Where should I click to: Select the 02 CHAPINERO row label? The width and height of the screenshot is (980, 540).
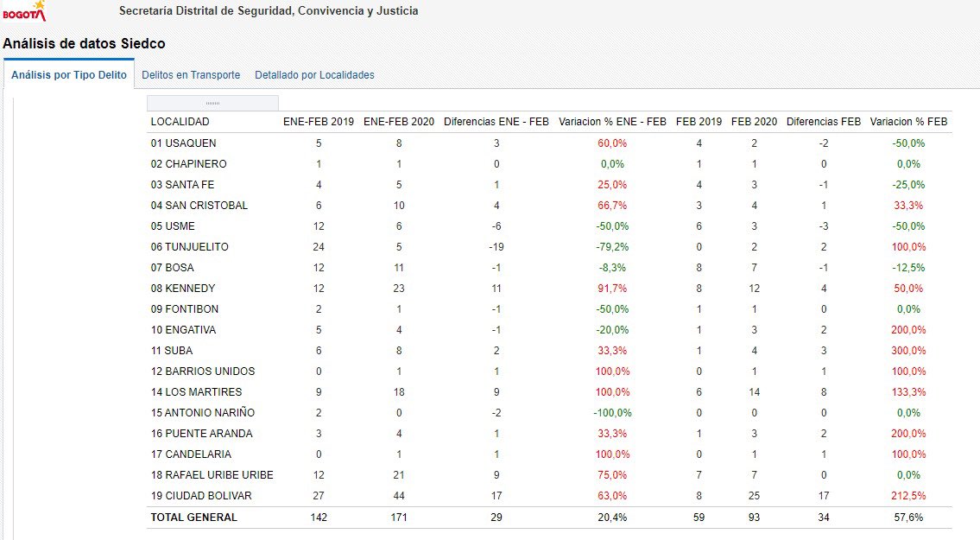pyautogui.click(x=189, y=164)
